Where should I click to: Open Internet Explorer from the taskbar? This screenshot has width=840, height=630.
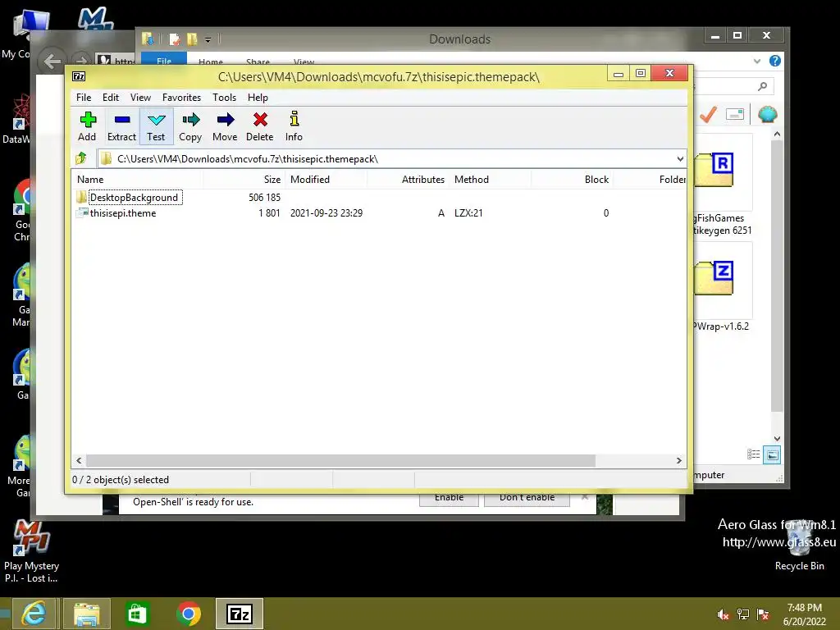coord(33,614)
